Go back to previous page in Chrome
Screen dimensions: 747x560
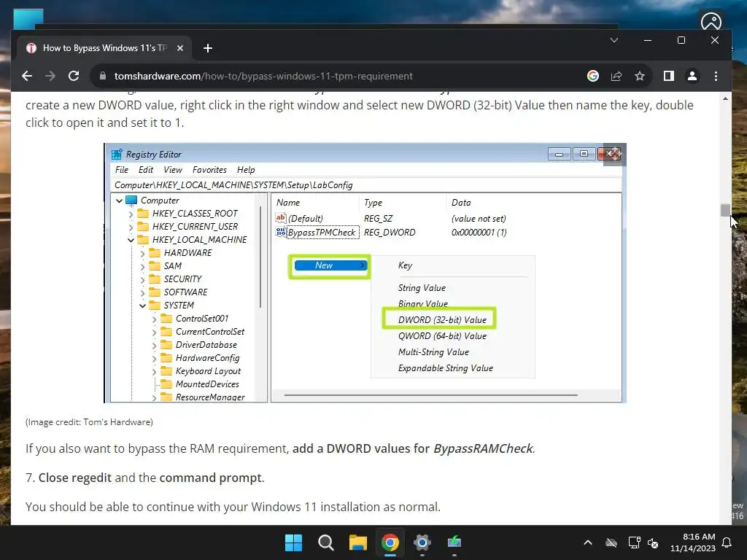pos(27,76)
